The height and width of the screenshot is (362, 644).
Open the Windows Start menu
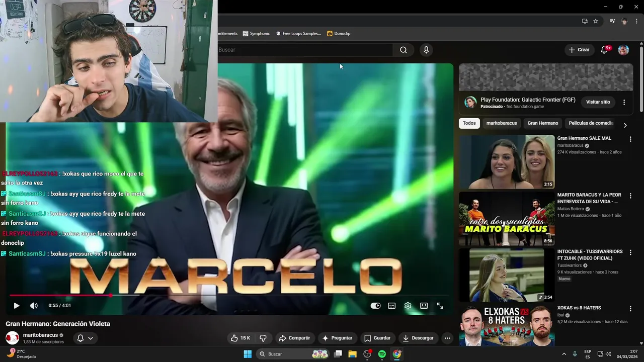(248, 354)
